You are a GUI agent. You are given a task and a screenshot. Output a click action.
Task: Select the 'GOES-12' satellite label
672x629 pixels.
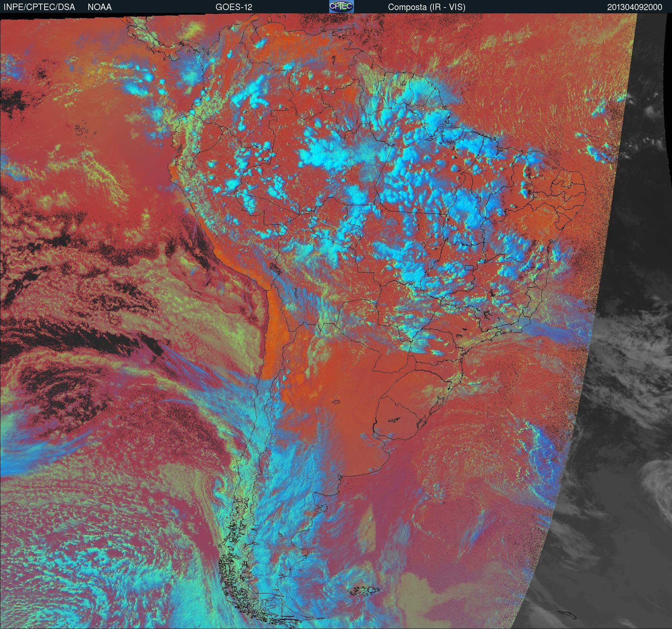234,7
